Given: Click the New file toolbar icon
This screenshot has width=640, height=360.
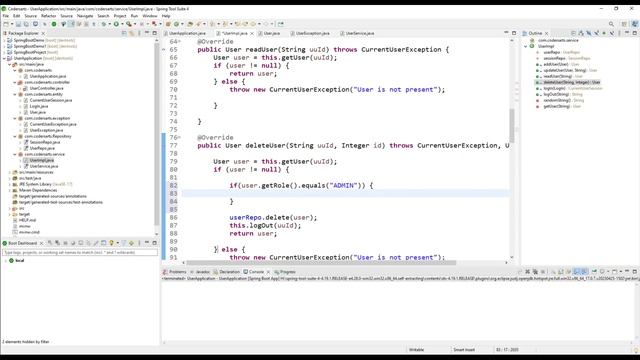Looking at the screenshot, I should [6, 24].
